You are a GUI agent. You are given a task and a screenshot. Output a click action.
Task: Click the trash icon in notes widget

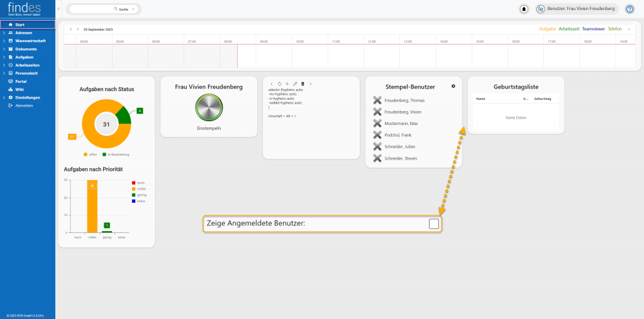coord(303,84)
